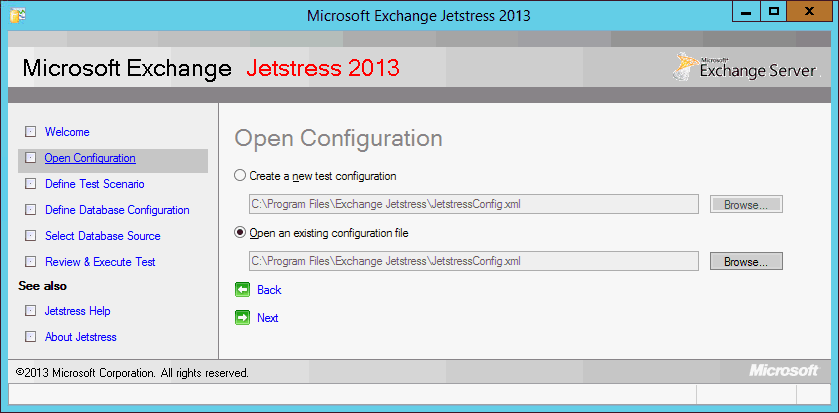Click the existing configuration file path field

474,261
